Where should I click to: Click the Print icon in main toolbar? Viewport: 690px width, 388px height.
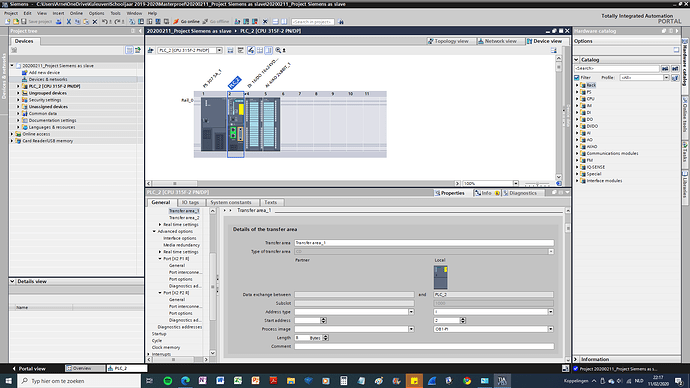click(x=59, y=22)
